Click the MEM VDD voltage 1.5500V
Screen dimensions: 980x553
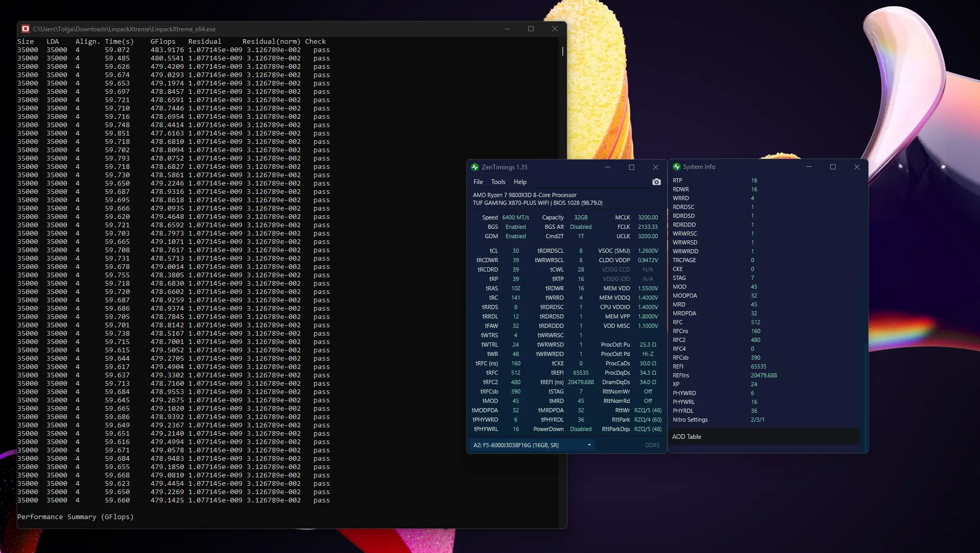pos(648,288)
